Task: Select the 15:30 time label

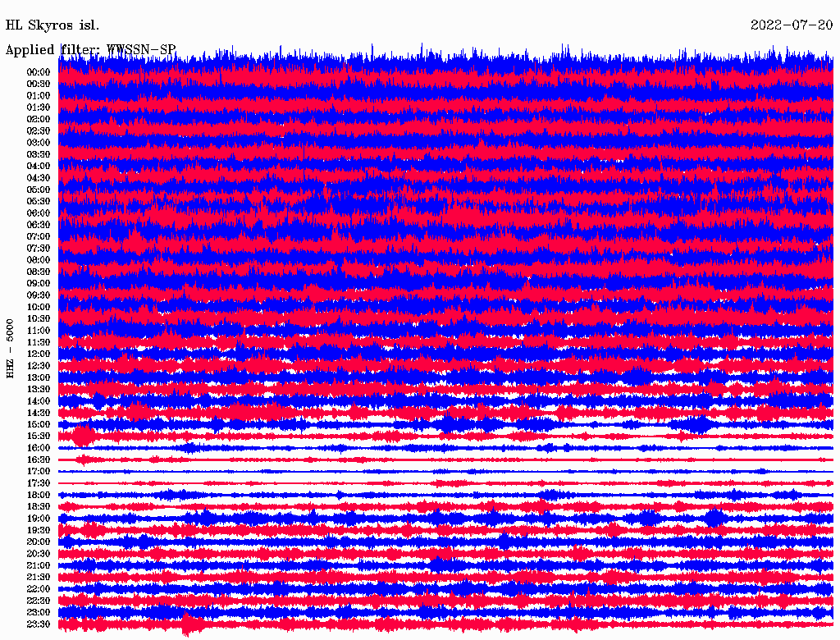Action: (x=39, y=437)
